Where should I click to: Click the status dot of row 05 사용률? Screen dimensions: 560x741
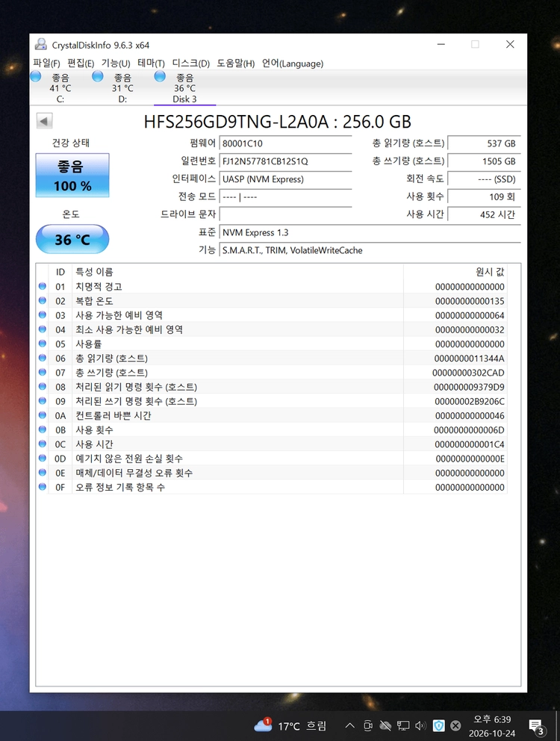pyautogui.click(x=43, y=344)
